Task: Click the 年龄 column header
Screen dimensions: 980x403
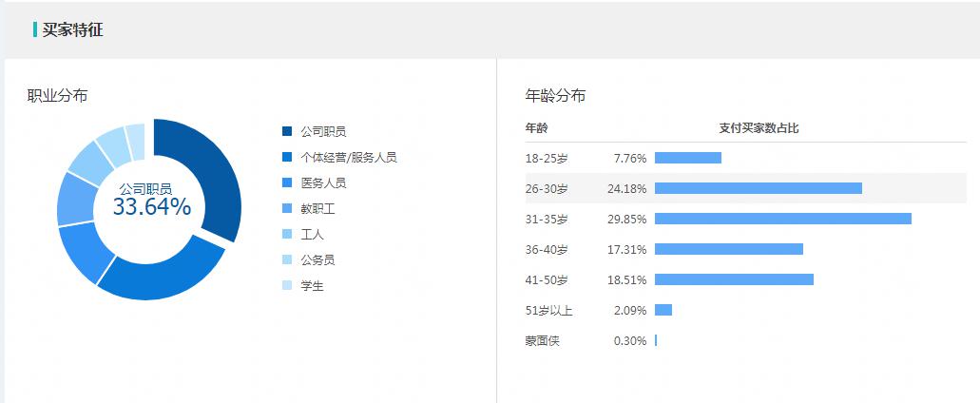Action: [536, 127]
